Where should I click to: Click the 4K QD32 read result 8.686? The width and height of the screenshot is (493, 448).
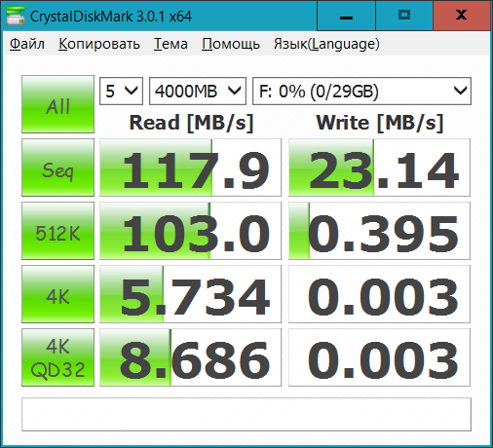pyautogui.click(x=190, y=357)
